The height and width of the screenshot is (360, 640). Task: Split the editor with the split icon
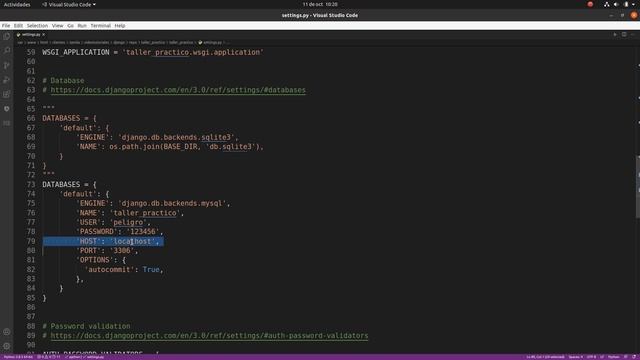624,35
